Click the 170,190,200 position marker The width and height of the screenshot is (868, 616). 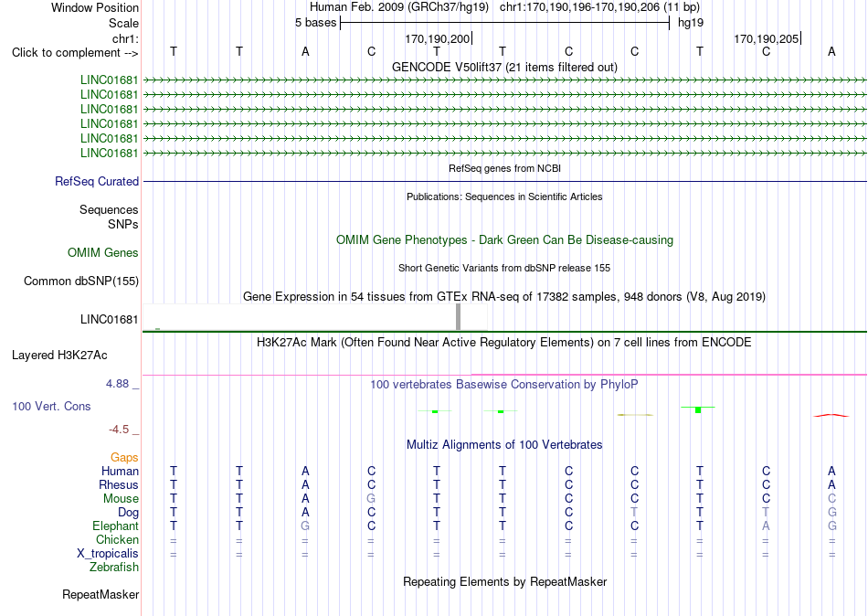(x=438, y=38)
